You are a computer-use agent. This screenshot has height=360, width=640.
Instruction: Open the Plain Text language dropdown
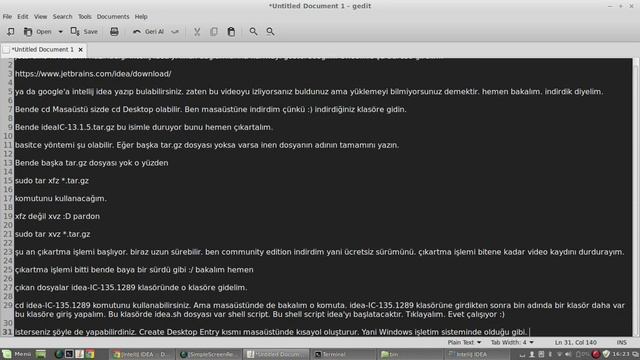coord(464,342)
